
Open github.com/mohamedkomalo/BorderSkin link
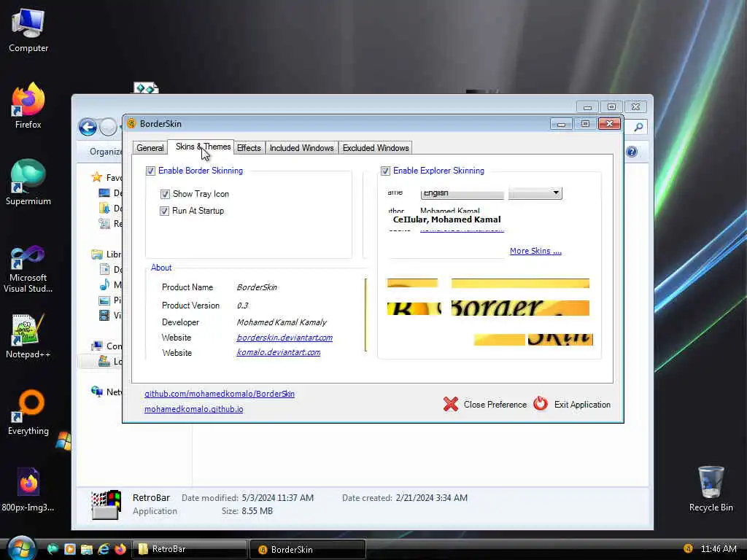tap(219, 394)
